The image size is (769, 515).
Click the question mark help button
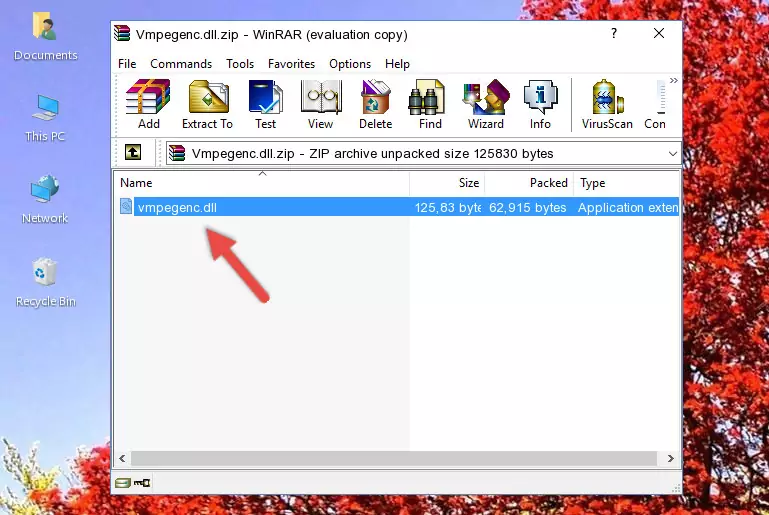[614, 33]
